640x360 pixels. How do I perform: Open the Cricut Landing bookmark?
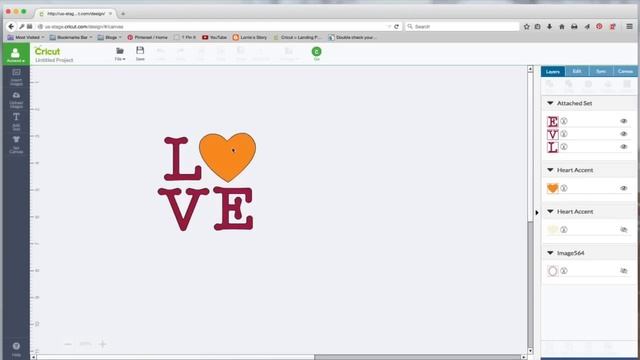click(x=297, y=37)
